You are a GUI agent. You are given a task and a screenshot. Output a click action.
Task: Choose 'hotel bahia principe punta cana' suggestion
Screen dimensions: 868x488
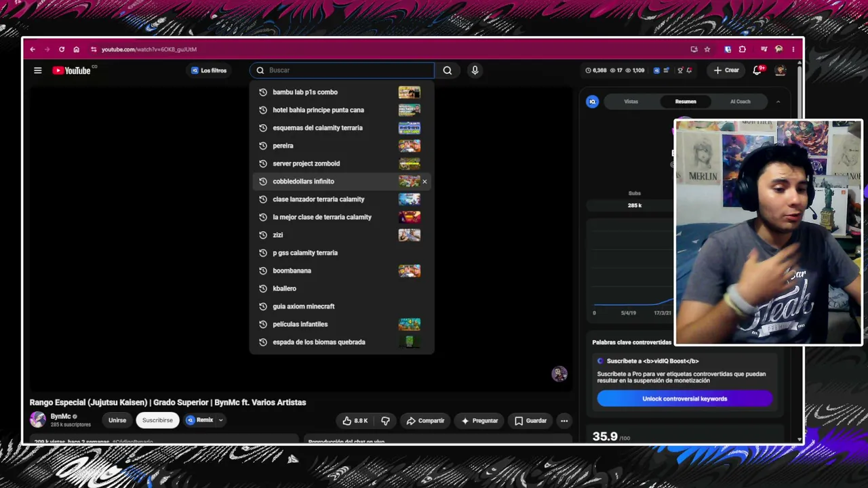[x=342, y=110]
